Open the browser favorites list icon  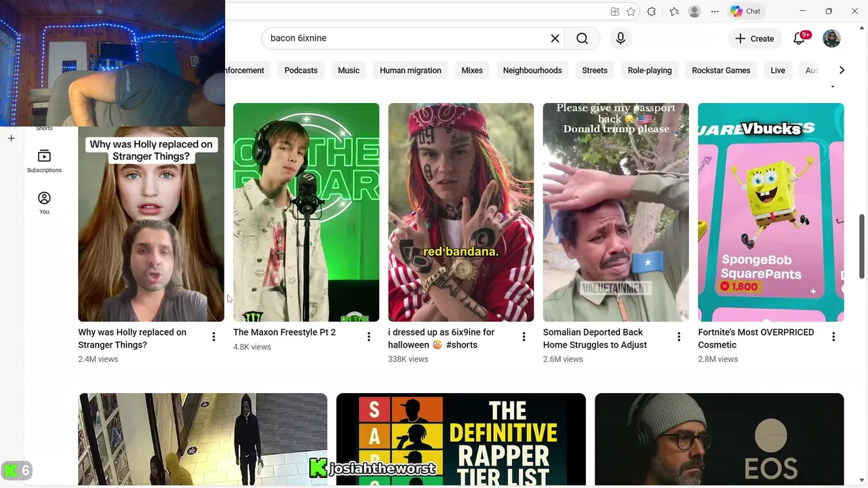(x=674, y=12)
